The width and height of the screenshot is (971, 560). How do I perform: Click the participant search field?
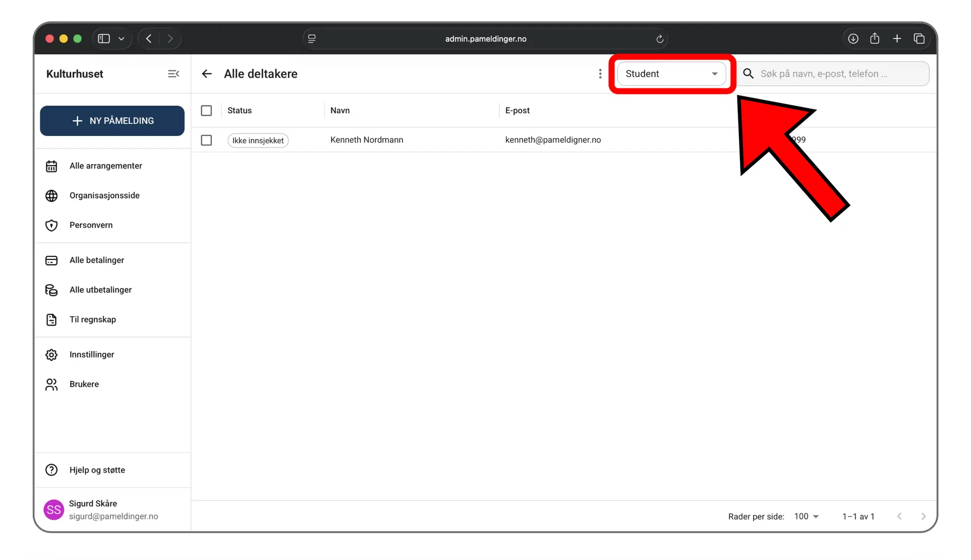840,74
